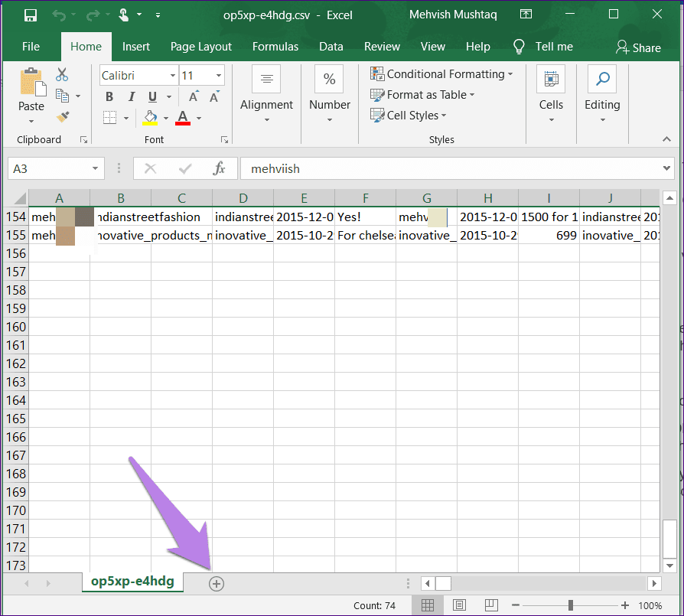684x616 pixels.
Task: Switch to Page Break Preview
Action: click(491, 605)
